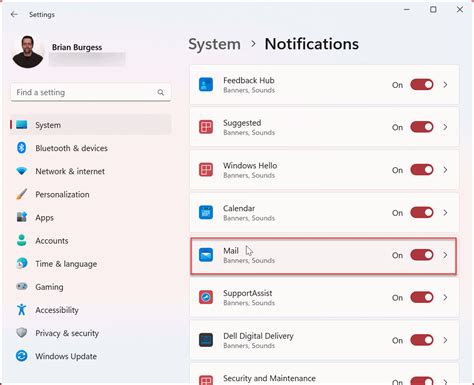The image size is (474, 385).
Task: Click the Calendar row label text
Action: [x=239, y=208]
